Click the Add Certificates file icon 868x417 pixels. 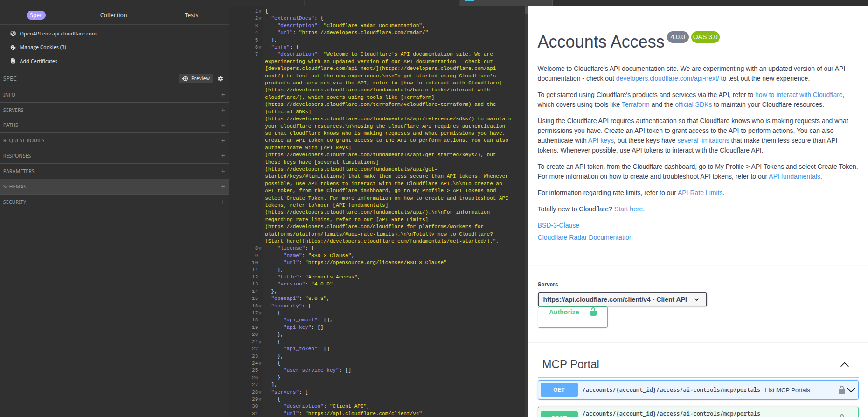tap(13, 61)
